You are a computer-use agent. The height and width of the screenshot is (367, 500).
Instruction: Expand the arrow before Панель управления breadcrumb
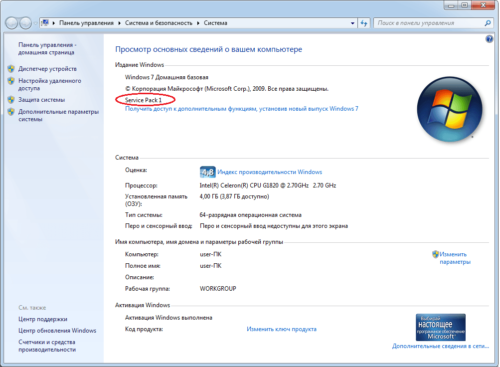point(54,23)
